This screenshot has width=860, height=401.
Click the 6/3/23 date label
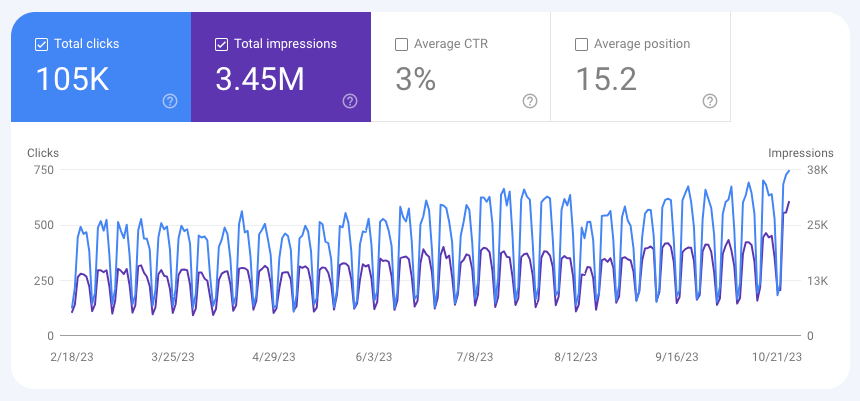click(x=374, y=357)
